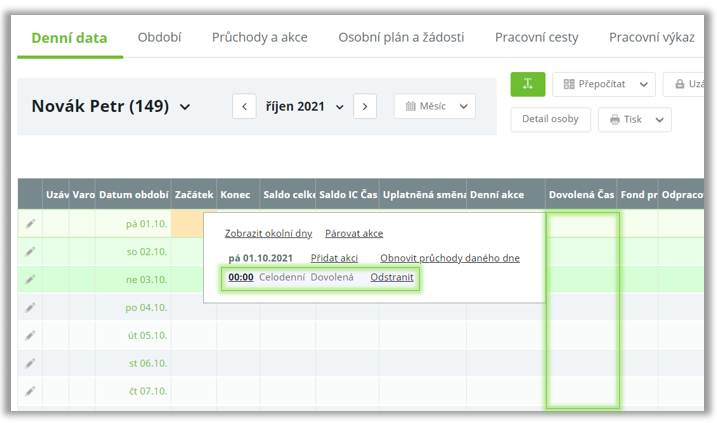
Task: Open the Pracovní cesty tab
Action: pyautogui.click(x=536, y=38)
